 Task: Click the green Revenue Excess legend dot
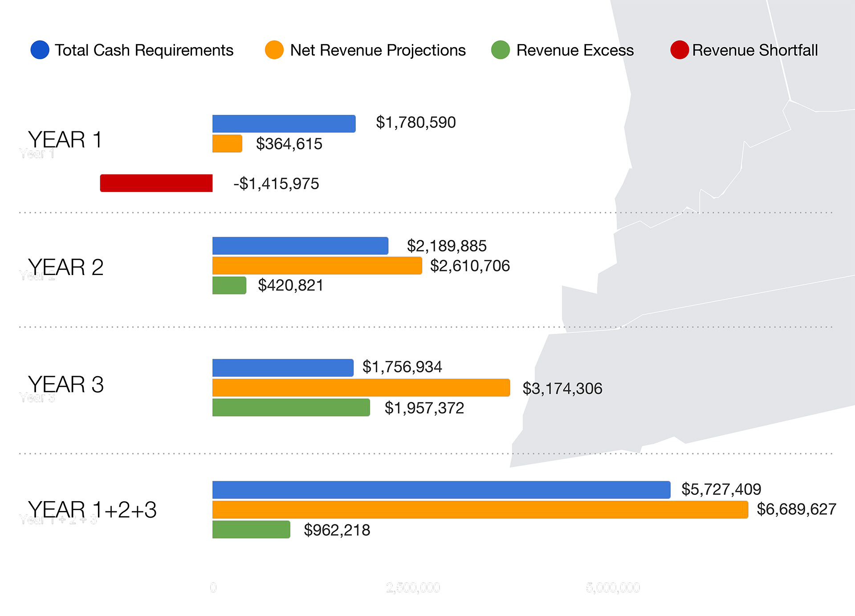point(500,50)
